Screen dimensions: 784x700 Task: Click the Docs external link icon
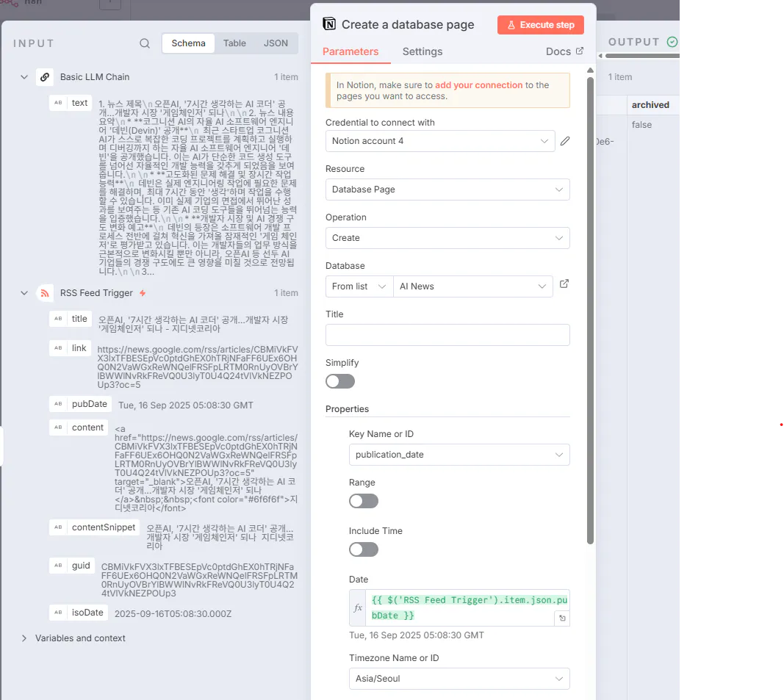point(580,51)
